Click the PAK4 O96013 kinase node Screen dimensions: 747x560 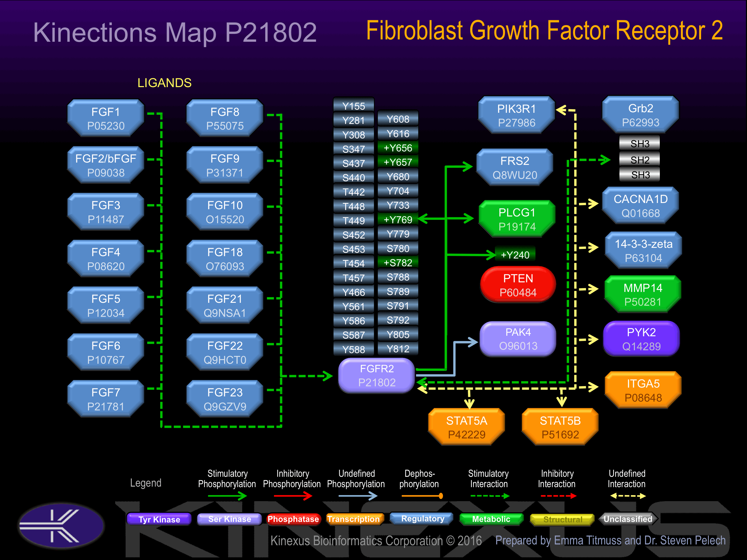(x=518, y=339)
